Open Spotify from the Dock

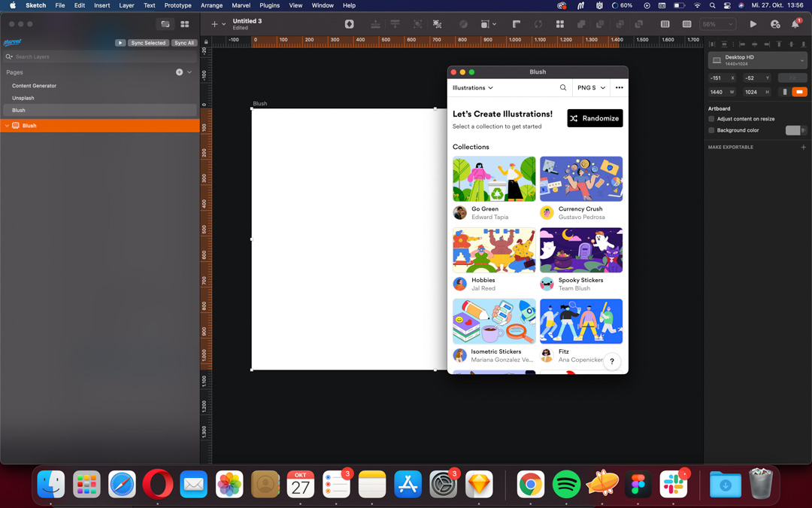click(x=567, y=484)
